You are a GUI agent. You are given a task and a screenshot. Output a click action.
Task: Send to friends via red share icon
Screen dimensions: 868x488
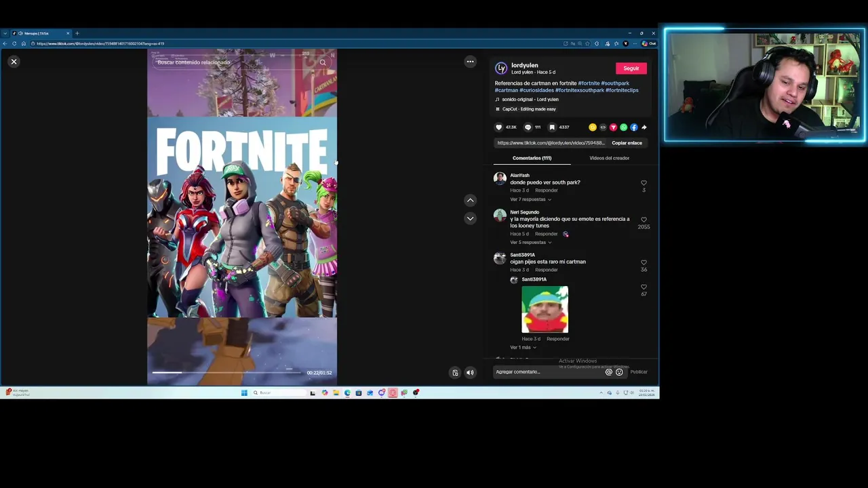click(x=613, y=127)
